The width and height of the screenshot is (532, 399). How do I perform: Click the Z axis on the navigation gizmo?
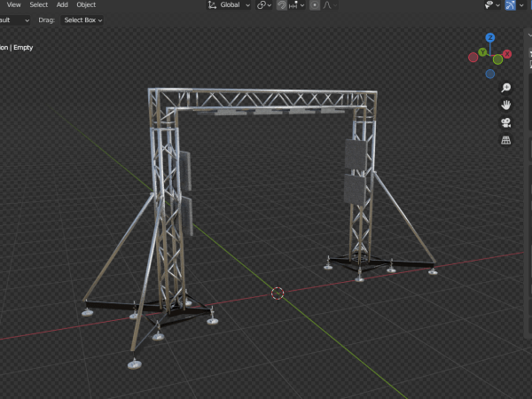[490, 37]
